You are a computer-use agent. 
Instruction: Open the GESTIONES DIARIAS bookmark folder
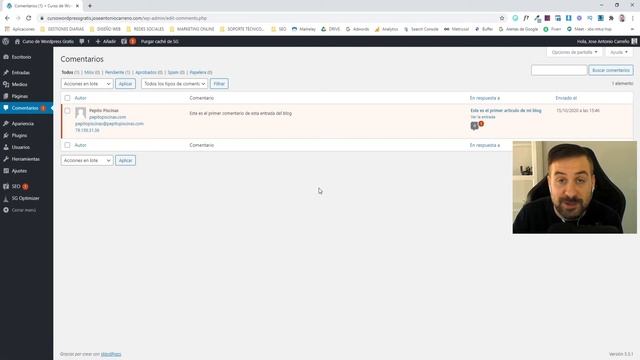[x=62, y=29]
